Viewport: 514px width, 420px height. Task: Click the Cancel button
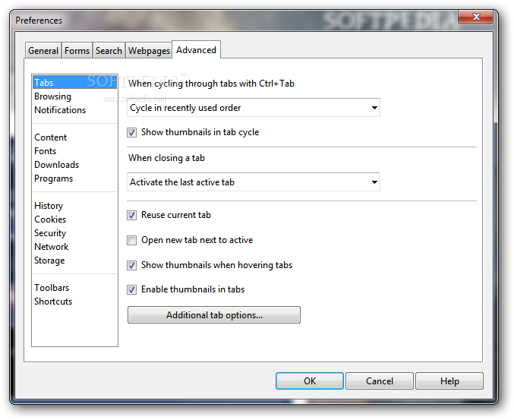(x=380, y=381)
